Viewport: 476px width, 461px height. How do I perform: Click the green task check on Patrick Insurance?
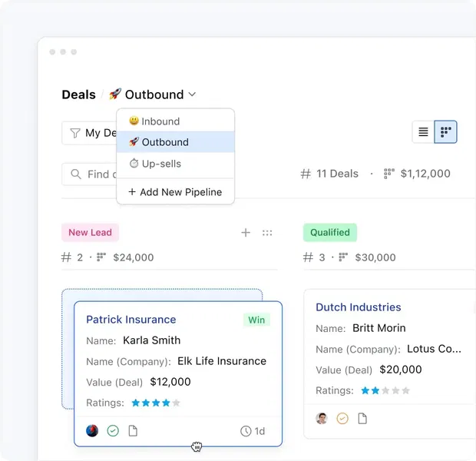[x=113, y=430]
